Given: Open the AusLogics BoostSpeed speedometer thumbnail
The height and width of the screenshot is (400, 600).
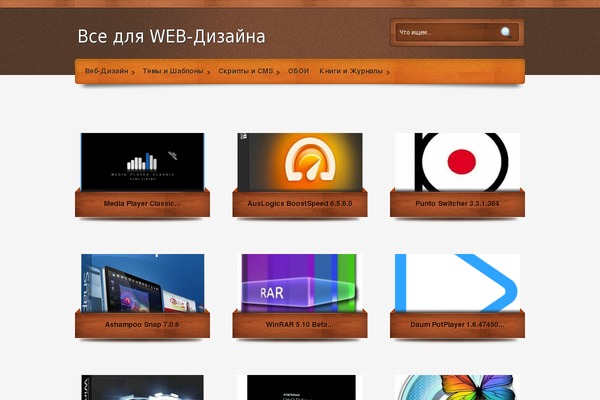Looking at the screenshot, I should (300, 162).
